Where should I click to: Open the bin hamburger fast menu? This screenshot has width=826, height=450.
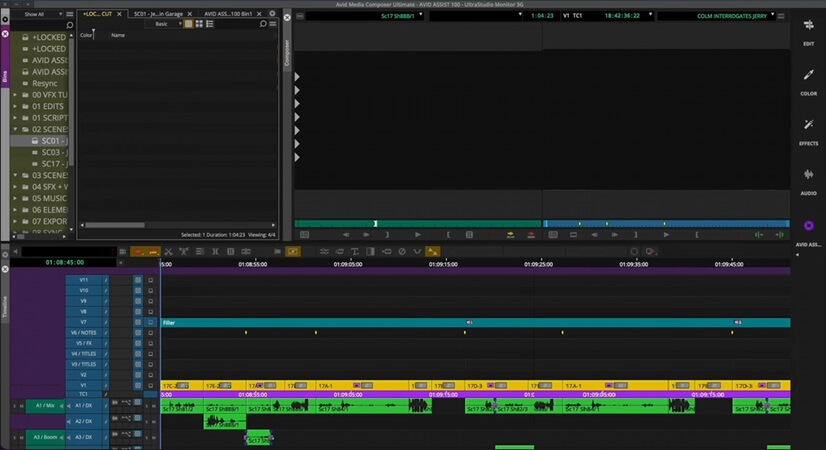click(272, 24)
